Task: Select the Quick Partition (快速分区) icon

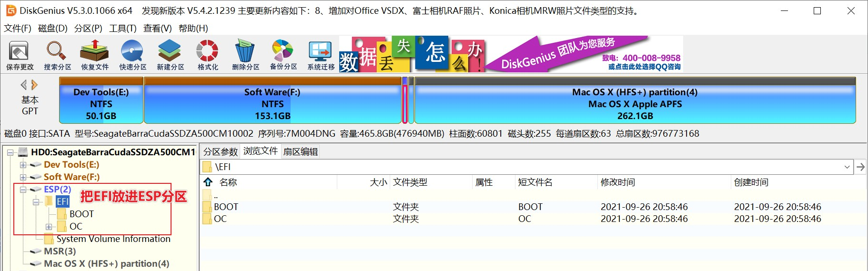Action: 132,55
